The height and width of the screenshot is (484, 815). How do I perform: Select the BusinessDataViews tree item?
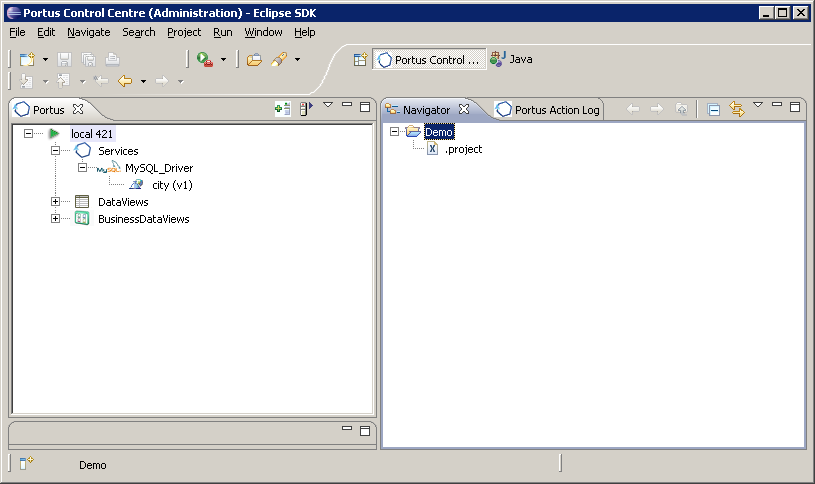point(143,219)
